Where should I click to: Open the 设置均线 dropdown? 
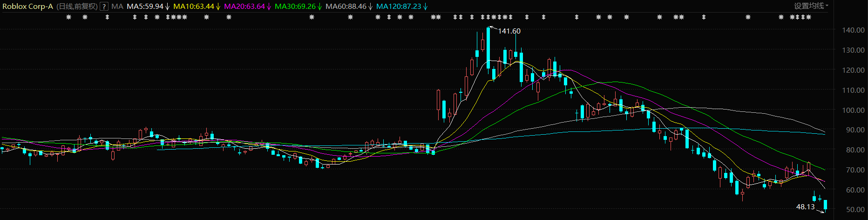812,6
